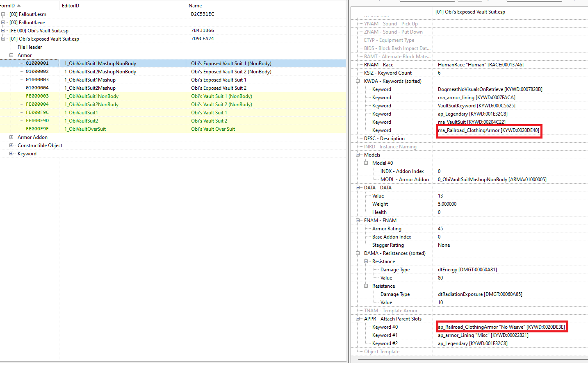
Task: Select the Keyword #2 ap_Legendary value
Action: coord(473,343)
